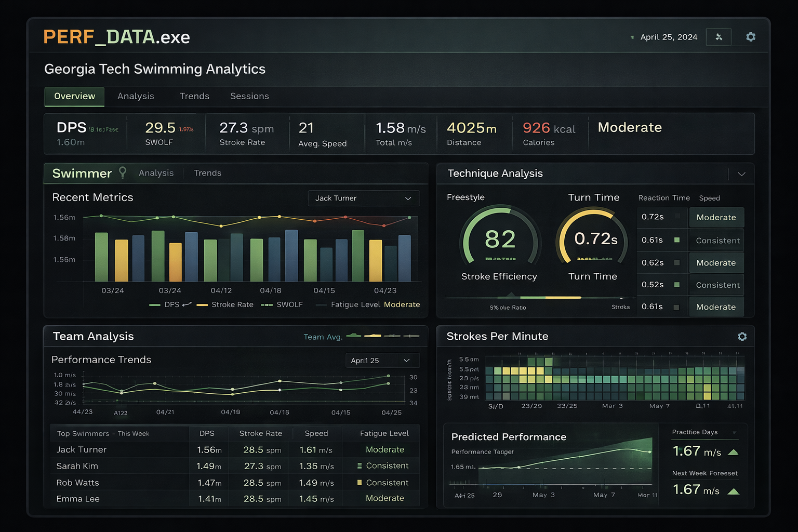
Task: Click the Moderate button beside 0.72s
Action: click(716, 217)
